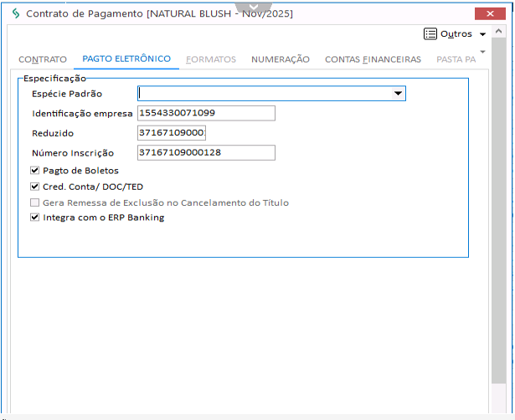Screen dimensions: 515x420
Task: Click into the Reduzido field
Action: pyautogui.click(x=172, y=133)
